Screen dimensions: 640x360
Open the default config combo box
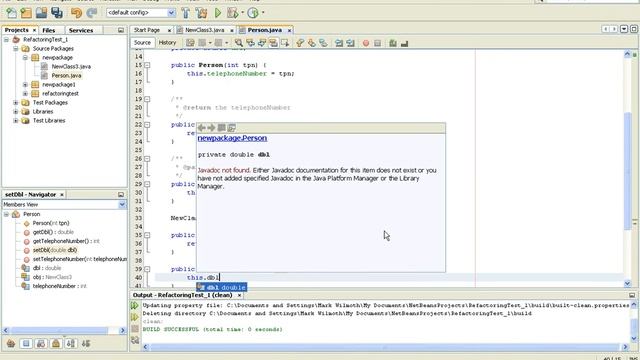[140, 13]
